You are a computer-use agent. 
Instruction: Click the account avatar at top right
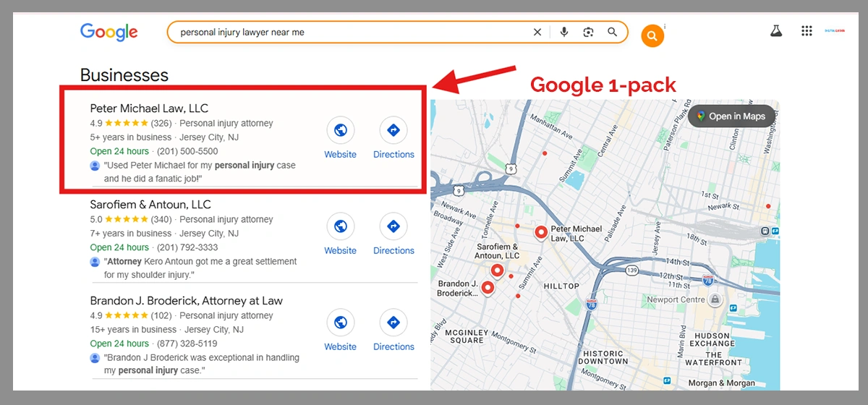(x=834, y=31)
